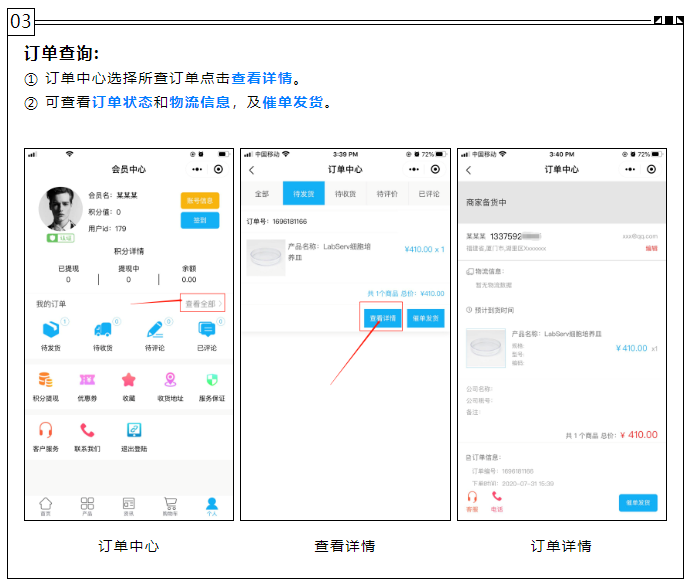
Task: Click the petri dish product thumbnail in order list
Action: point(265,258)
